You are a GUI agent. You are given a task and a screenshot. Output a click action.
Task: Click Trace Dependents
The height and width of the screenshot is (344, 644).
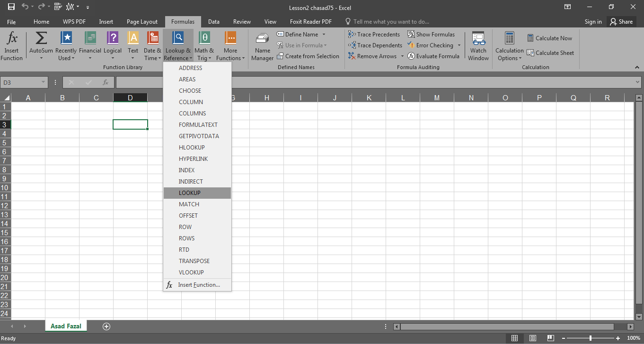[375, 45]
